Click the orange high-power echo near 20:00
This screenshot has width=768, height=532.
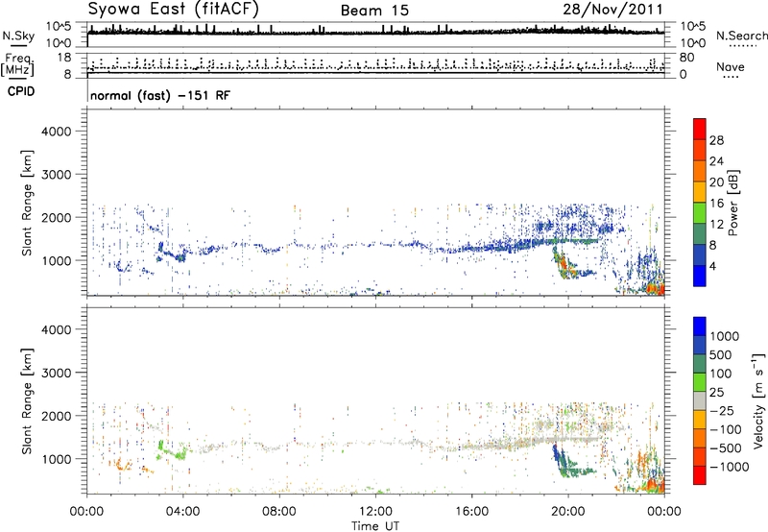point(564,264)
